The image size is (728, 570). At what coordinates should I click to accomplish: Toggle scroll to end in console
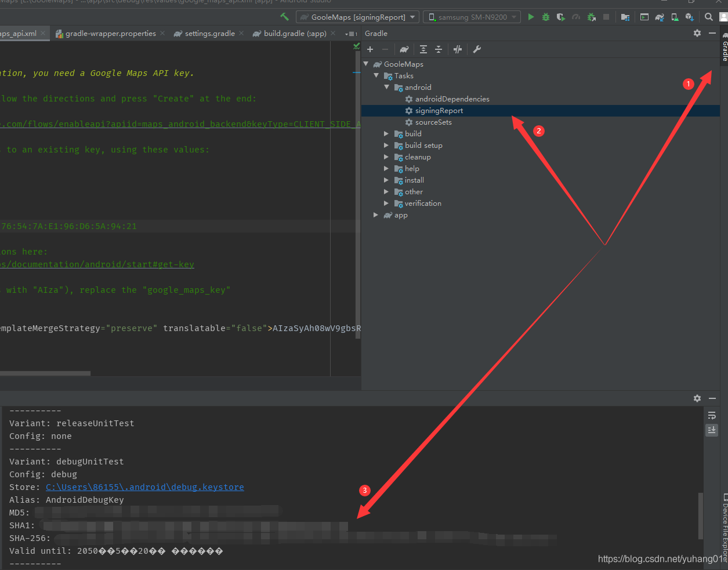click(x=712, y=430)
